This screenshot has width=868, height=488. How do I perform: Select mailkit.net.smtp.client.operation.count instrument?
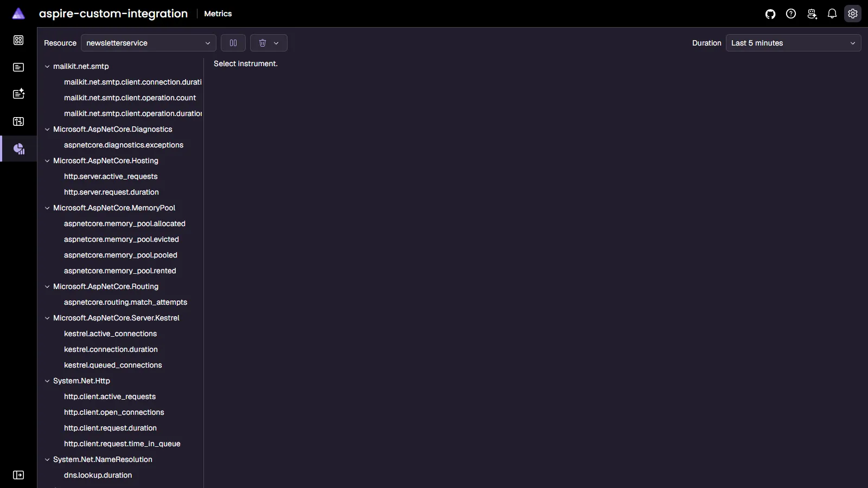(x=130, y=98)
